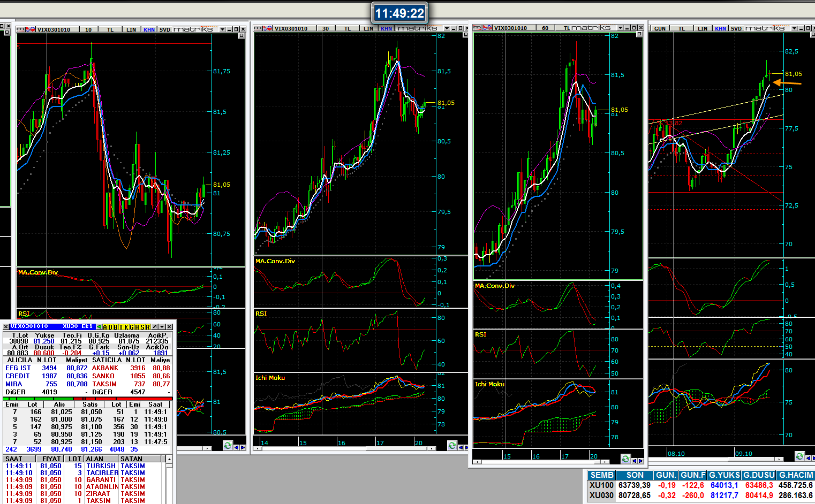Open the dropdown arrow in the depth window header

point(161,327)
